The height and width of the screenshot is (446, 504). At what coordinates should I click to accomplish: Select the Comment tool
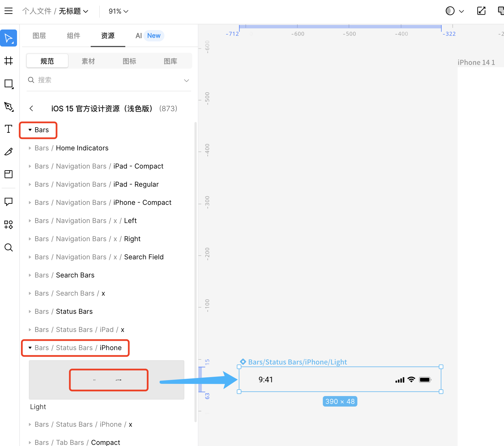pos(9,202)
